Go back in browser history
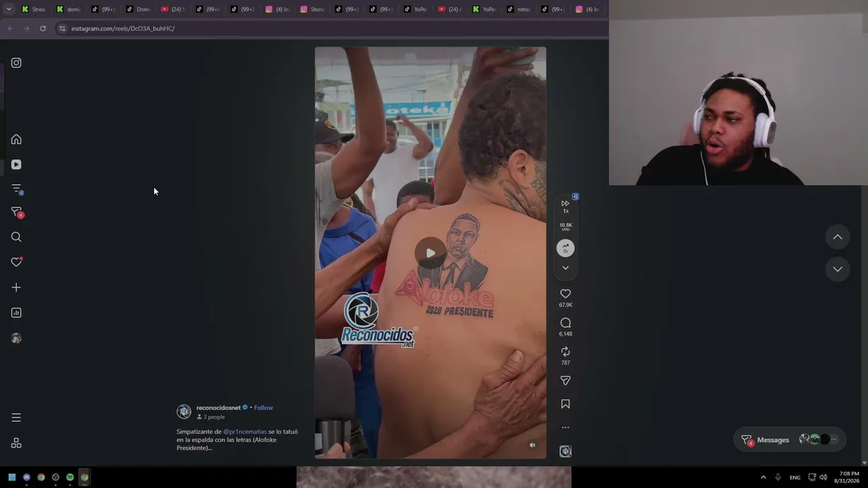868x488 pixels. coord(10,28)
